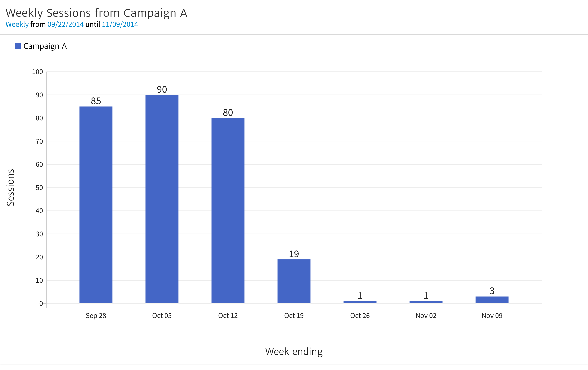The width and height of the screenshot is (588, 370).
Task: Toggle the "Campaign A" legend label
Action: [x=45, y=46]
